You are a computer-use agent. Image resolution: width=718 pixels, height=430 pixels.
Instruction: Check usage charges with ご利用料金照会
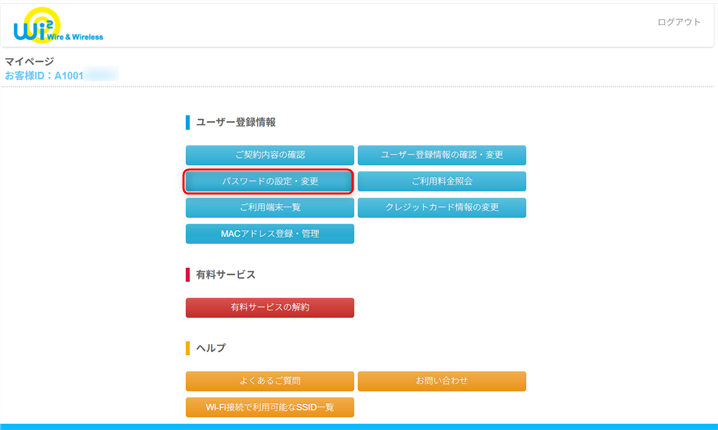click(x=442, y=181)
